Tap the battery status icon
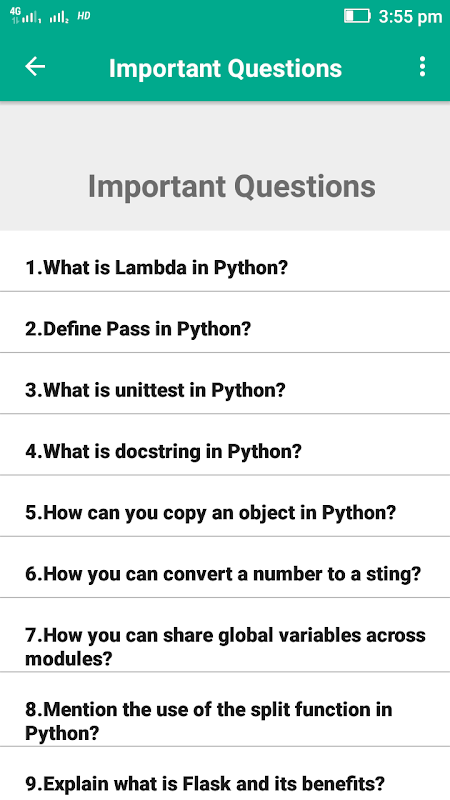This screenshot has height=800, width=450. pyautogui.click(x=357, y=16)
